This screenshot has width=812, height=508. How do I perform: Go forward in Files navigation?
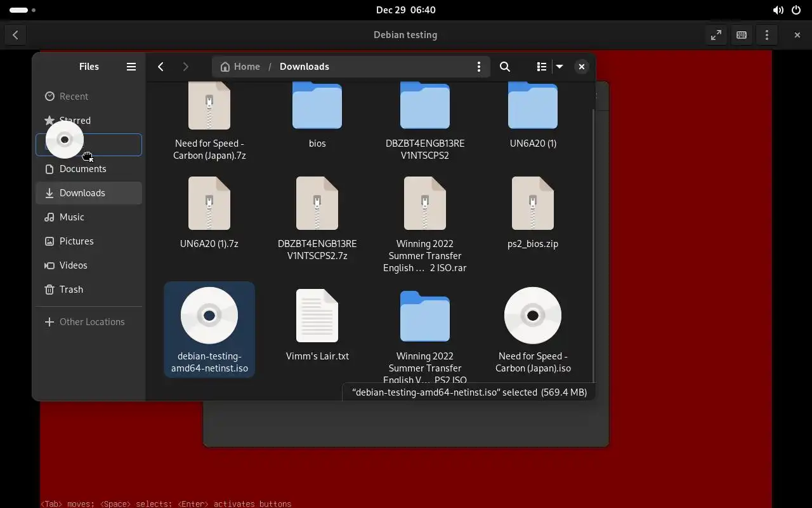[x=185, y=67]
